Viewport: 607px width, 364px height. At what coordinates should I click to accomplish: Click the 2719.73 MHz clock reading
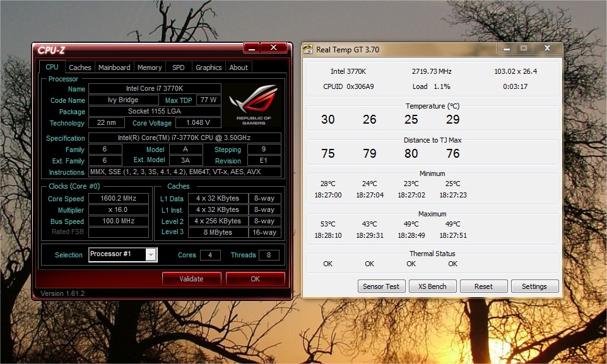point(432,71)
